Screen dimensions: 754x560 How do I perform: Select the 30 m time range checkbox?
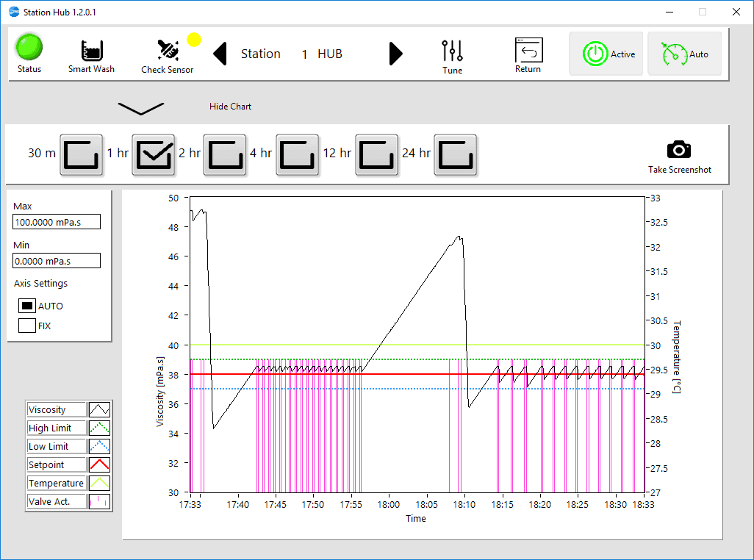click(82, 155)
